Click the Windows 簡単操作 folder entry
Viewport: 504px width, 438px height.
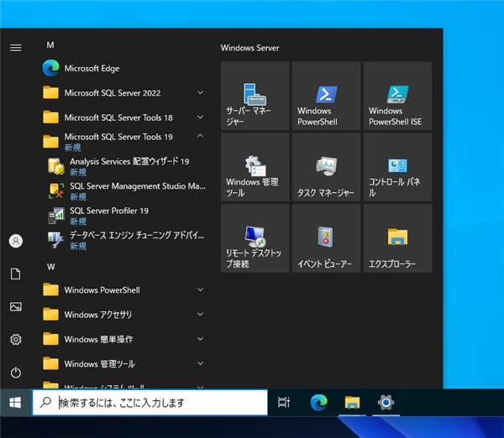tap(123, 339)
